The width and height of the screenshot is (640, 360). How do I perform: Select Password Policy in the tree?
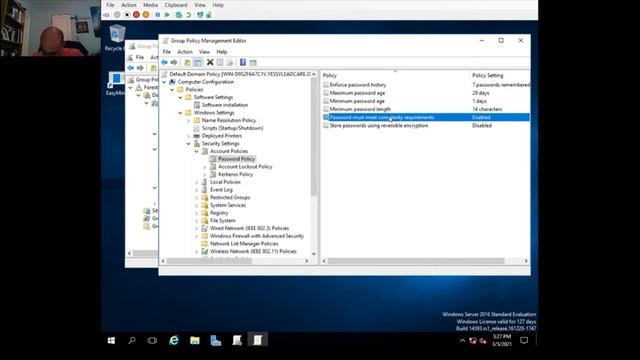[236, 159]
